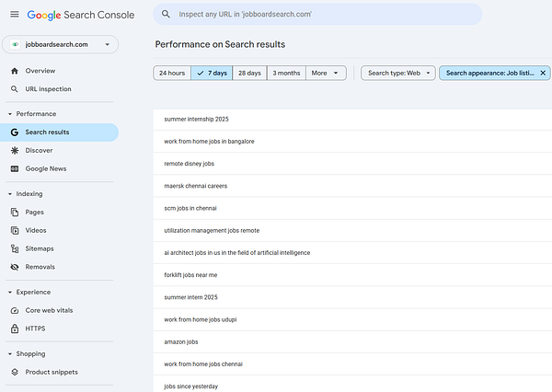Edit the Search appearance: Job listing filter

point(489,73)
